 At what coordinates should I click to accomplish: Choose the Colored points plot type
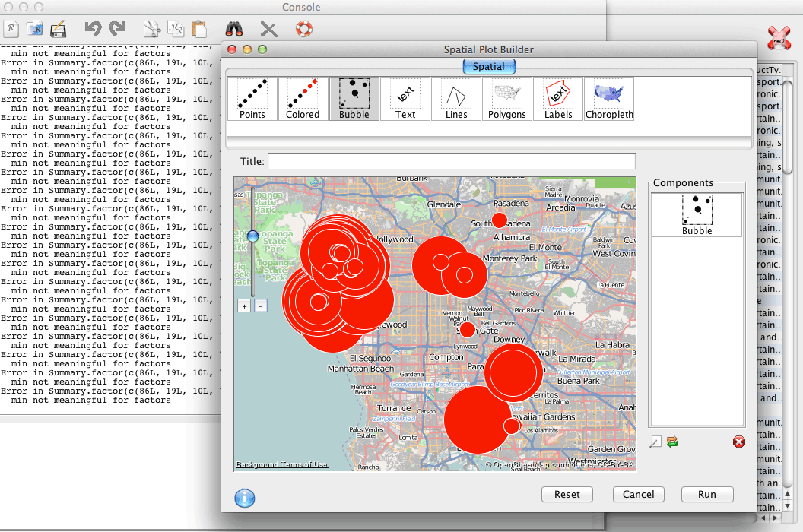pos(303,99)
